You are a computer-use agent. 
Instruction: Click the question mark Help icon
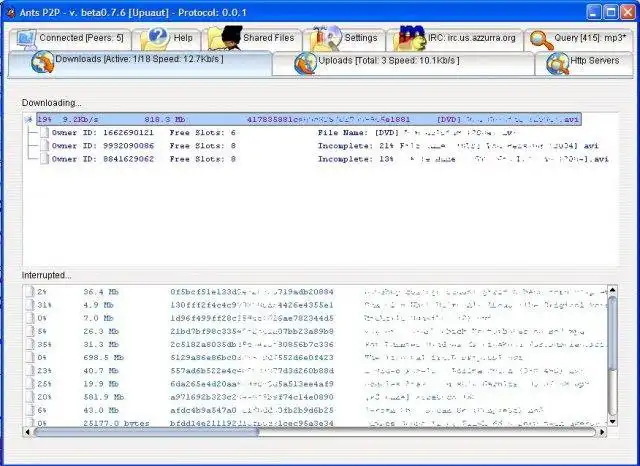click(157, 38)
